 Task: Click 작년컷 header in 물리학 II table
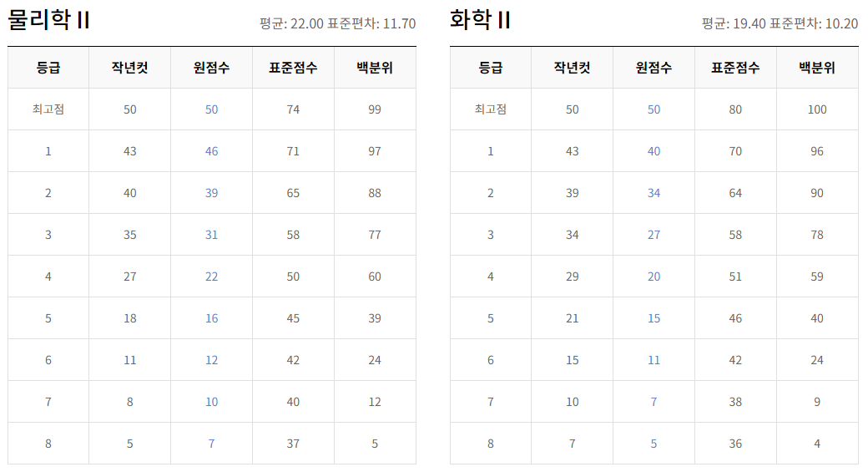point(130,68)
